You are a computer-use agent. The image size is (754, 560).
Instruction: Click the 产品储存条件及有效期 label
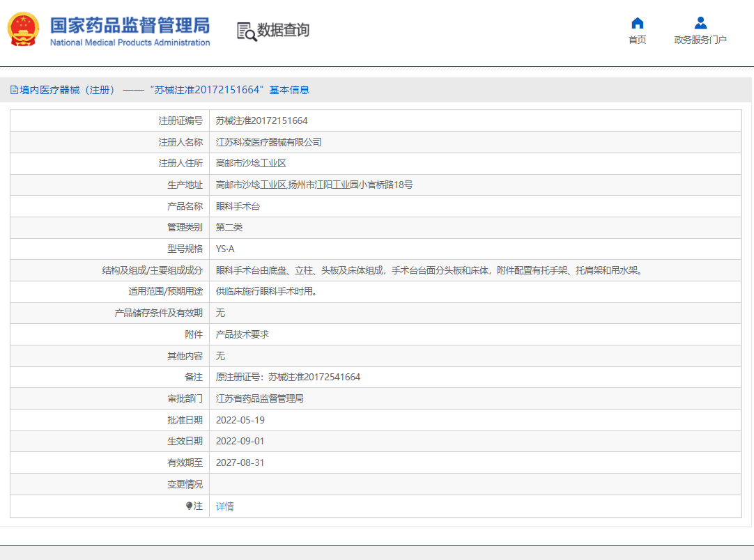pos(159,313)
